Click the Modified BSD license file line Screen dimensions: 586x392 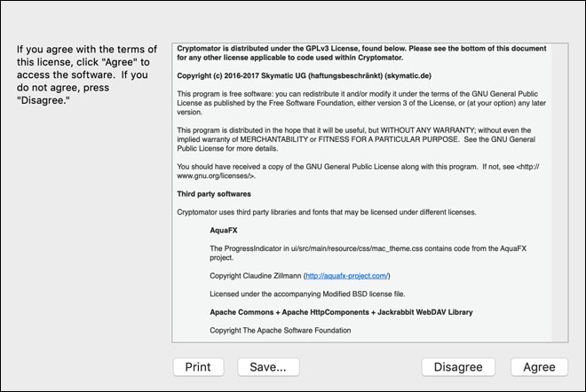point(307,294)
